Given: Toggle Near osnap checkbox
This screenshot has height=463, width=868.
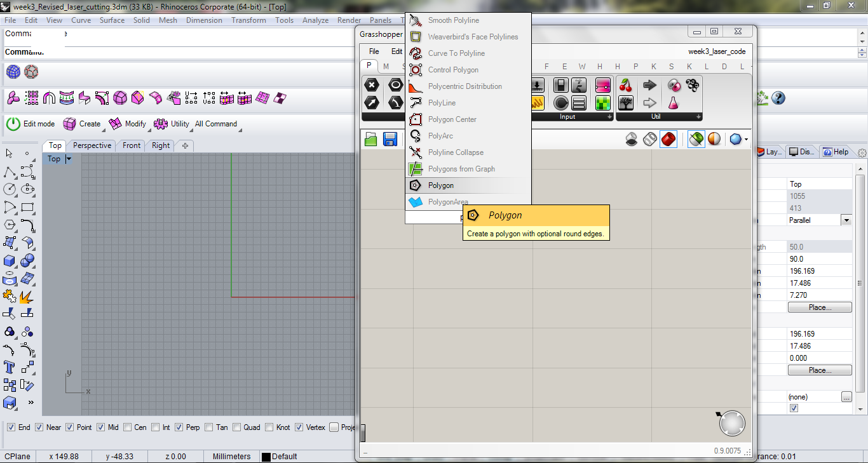Looking at the screenshot, I should pos(39,427).
